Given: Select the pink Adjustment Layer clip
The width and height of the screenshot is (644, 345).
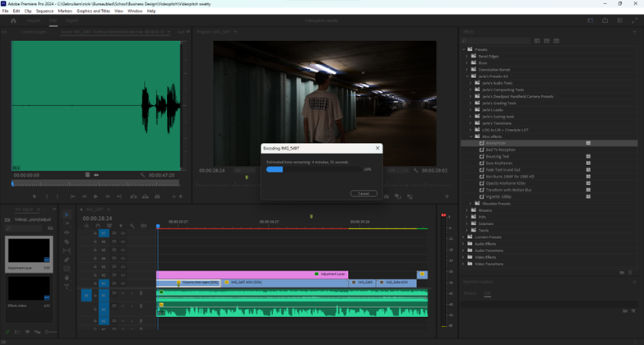Looking at the screenshot, I should tap(252, 274).
